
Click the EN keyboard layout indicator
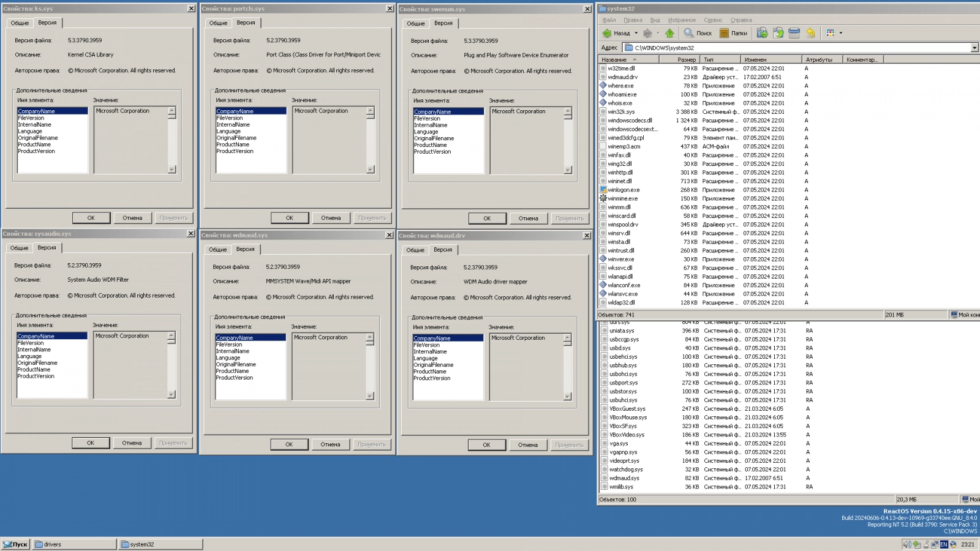coord(944,544)
